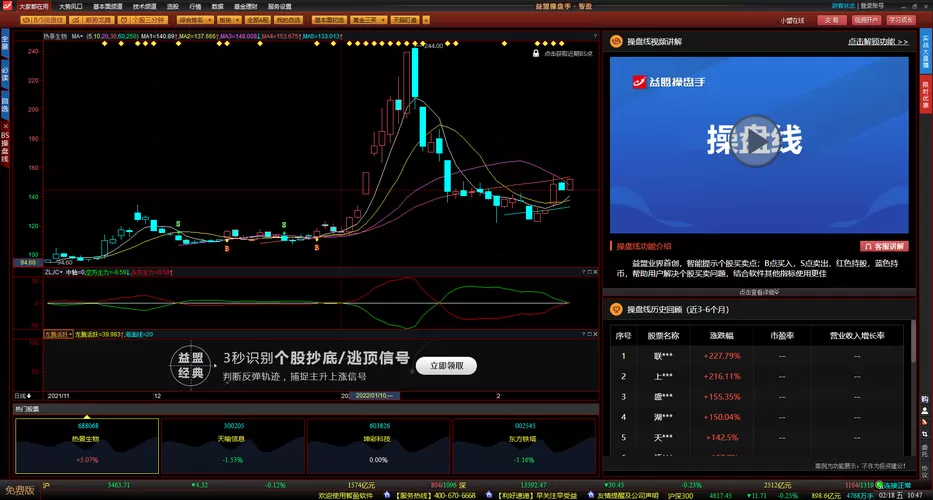The image size is (933, 500).
Task: Click the help icon of ZLJC panel
Action: point(583,272)
